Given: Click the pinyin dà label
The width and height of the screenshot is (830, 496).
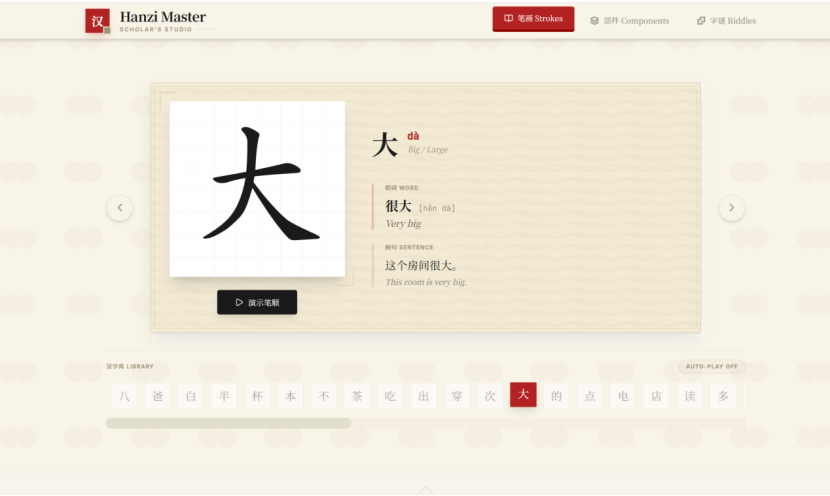Looking at the screenshot, I should (413, 136).
